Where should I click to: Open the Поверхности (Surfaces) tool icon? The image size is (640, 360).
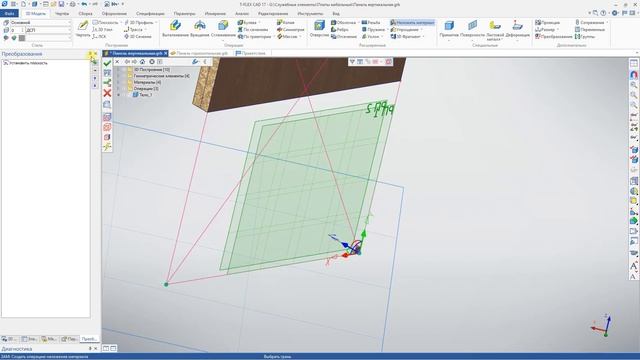coord(472,25)
